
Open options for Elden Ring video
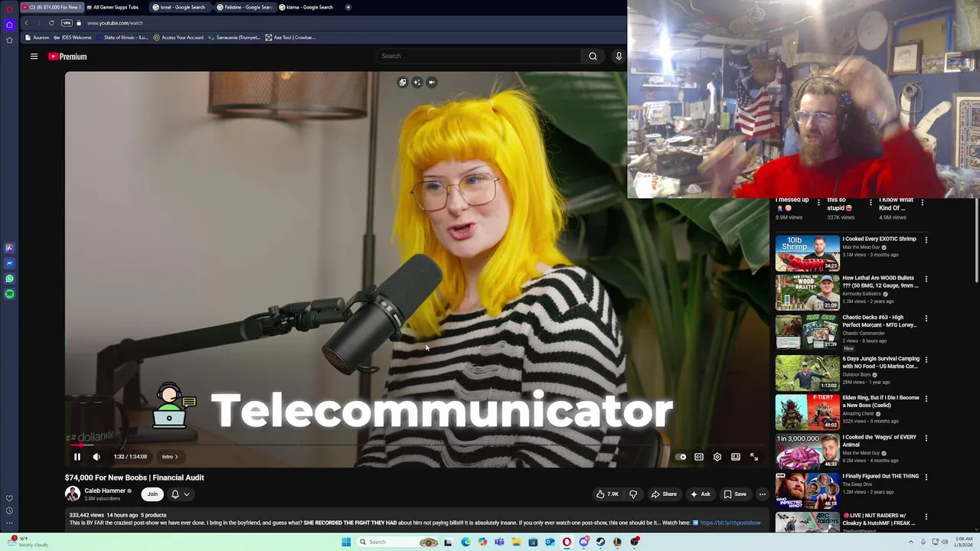[x=926, y=399]
